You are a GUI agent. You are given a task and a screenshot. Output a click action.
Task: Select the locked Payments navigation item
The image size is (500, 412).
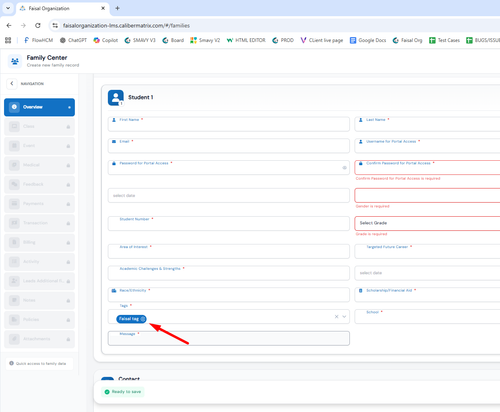point(39,204)
